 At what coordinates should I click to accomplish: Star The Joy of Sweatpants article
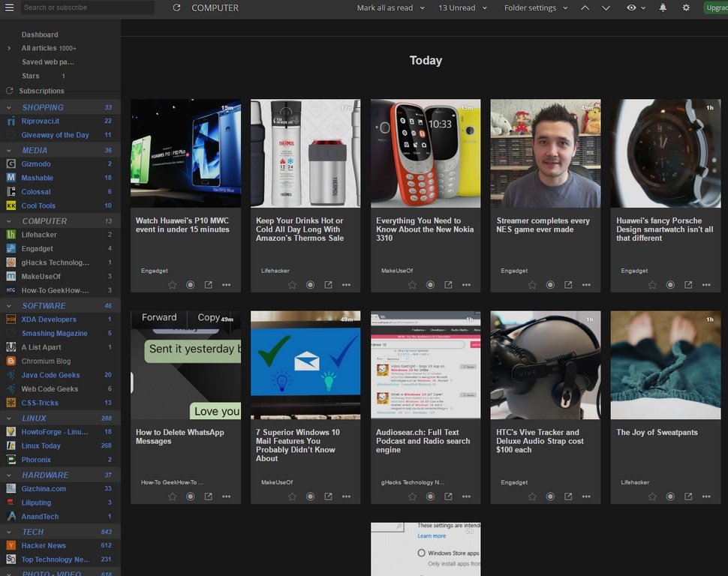click(x=652, y=496)
